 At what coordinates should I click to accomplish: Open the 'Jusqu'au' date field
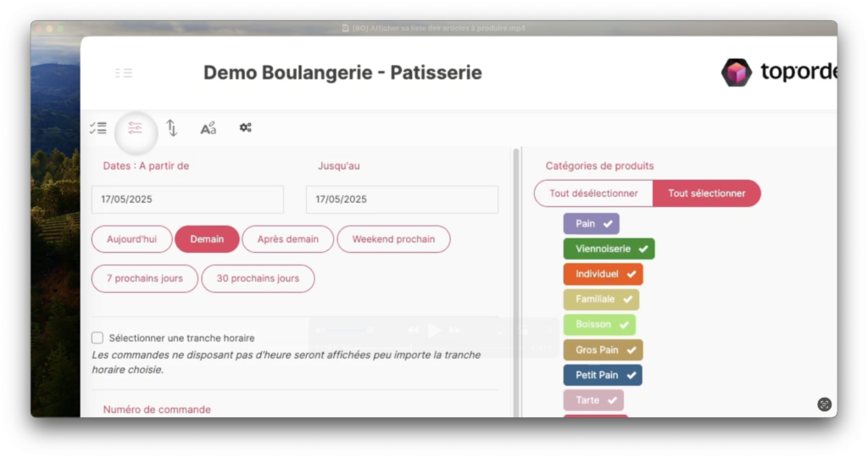tap(402, 199)
